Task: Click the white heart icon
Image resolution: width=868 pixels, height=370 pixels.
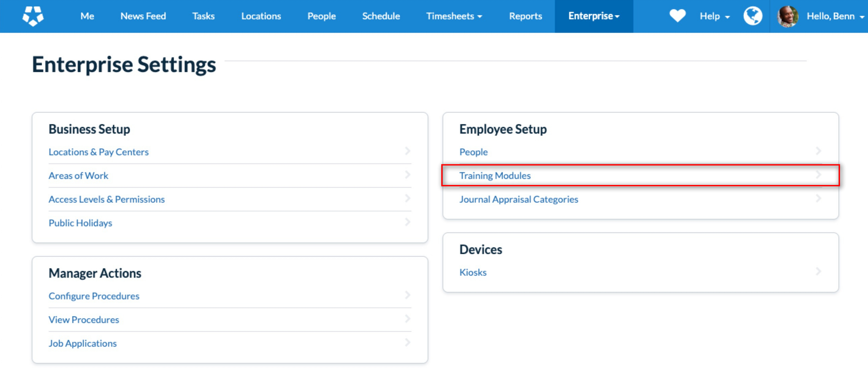Action: tap(677, 16)
